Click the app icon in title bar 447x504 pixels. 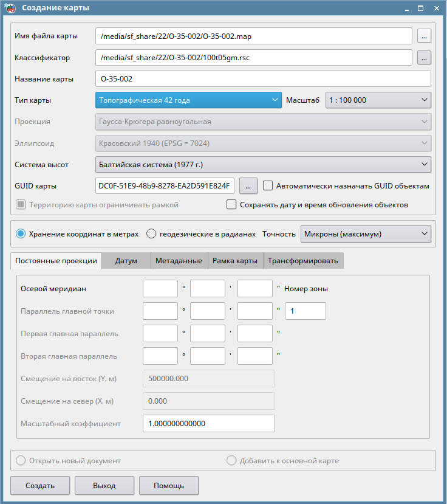(x=10, y=8)
